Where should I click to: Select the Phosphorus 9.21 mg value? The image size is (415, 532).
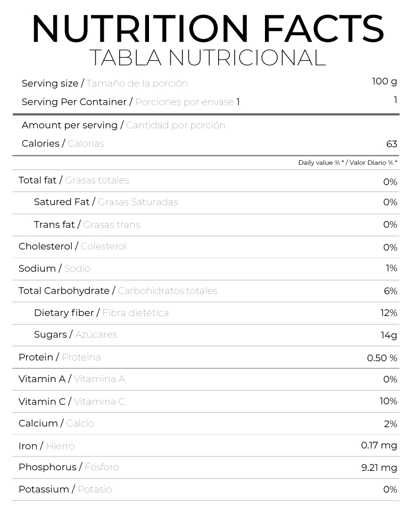(x=379, y=468)
